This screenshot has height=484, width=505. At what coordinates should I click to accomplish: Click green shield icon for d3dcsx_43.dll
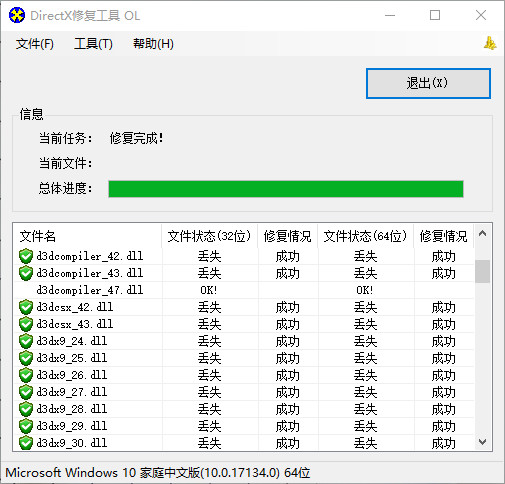click(x=26, y=324)
